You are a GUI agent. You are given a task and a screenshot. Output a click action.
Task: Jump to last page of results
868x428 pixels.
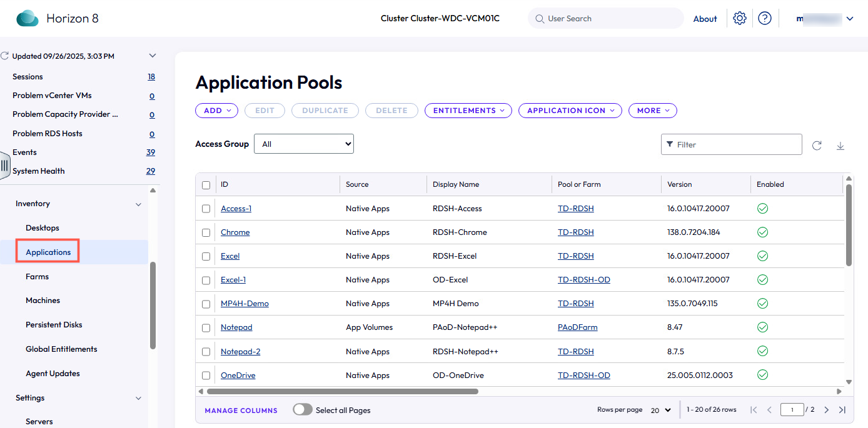(842, 410)
